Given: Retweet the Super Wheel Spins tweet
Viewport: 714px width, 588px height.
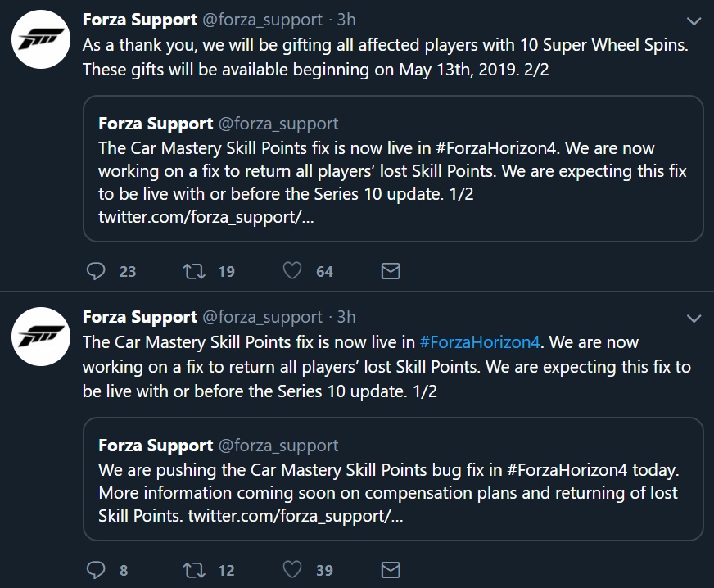Looking at the screenshot, I should coord(193,271).
